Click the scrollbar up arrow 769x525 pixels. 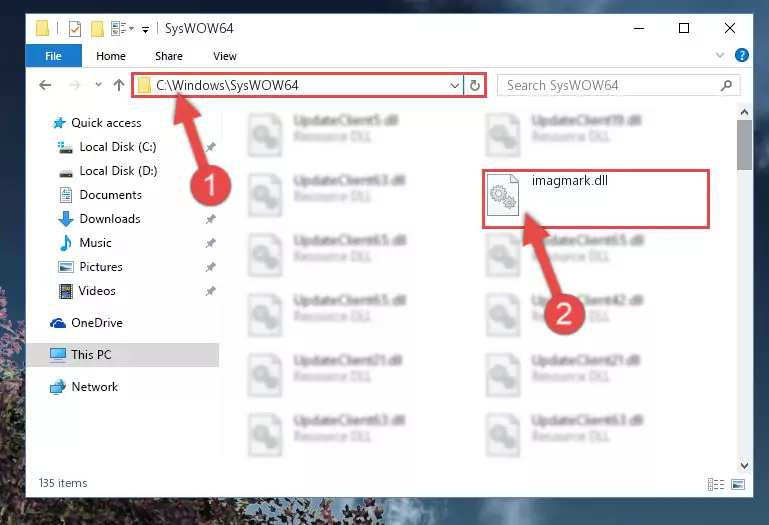click(x=744, y=112)
